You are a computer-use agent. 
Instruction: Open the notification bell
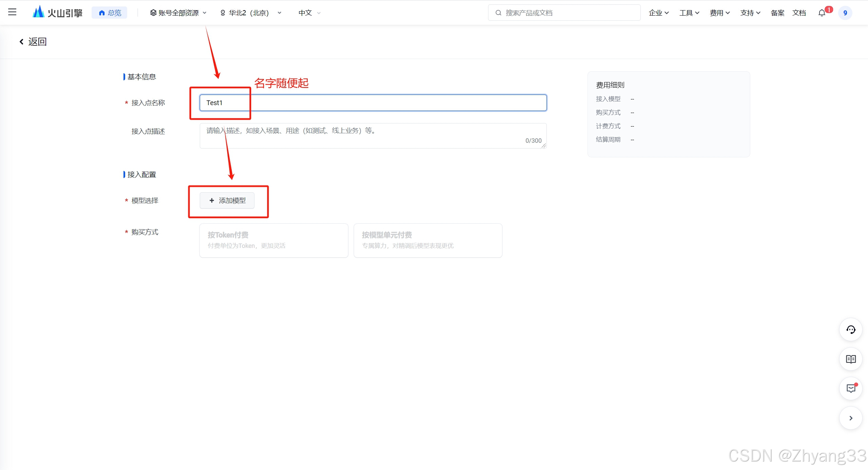click(x=822, y=13)
